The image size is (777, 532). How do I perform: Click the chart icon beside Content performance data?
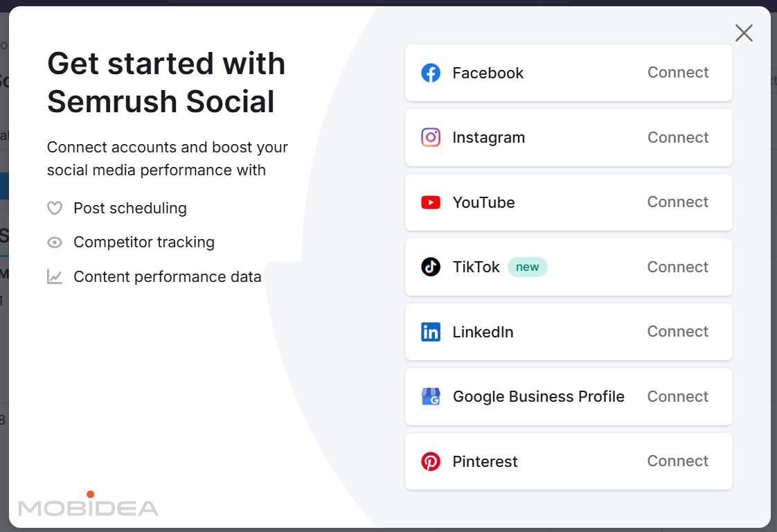click(54, 276)
